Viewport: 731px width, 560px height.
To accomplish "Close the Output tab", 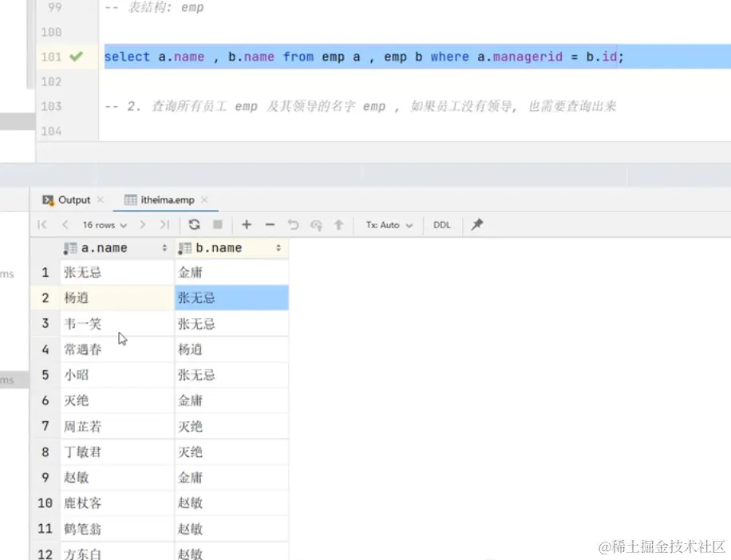I will (101, 200).
